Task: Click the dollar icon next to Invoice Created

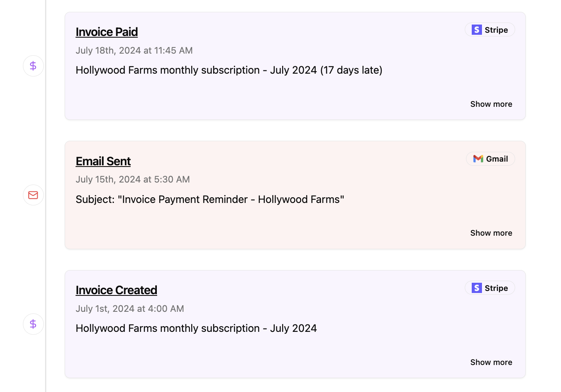Action: pyautogui.click(x=33, y=324)
